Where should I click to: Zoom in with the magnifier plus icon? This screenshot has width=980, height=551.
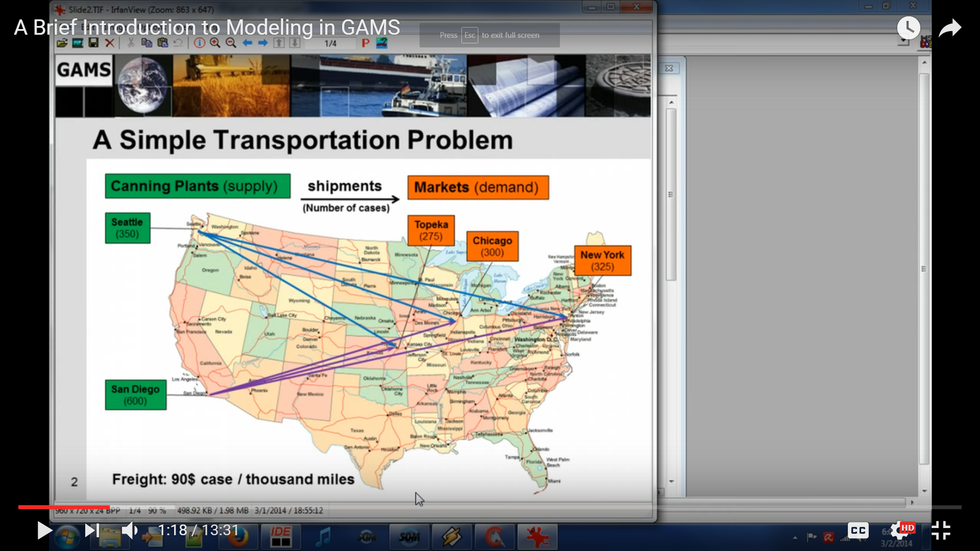point(215,43)
